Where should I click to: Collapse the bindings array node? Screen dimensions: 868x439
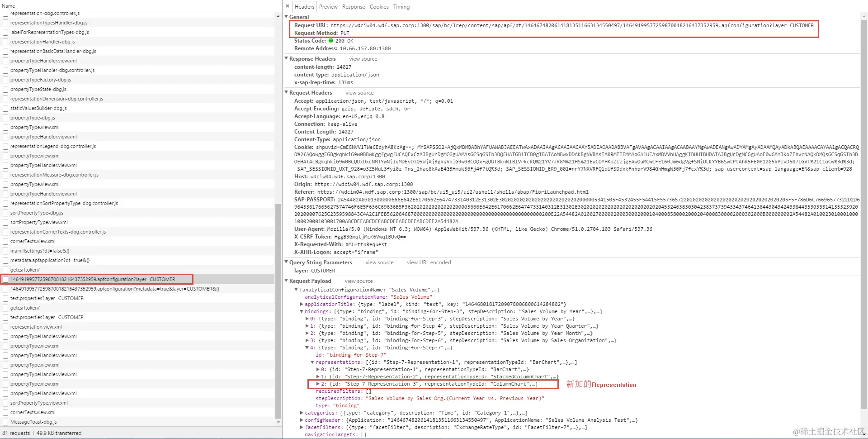[x=302, y=311]
